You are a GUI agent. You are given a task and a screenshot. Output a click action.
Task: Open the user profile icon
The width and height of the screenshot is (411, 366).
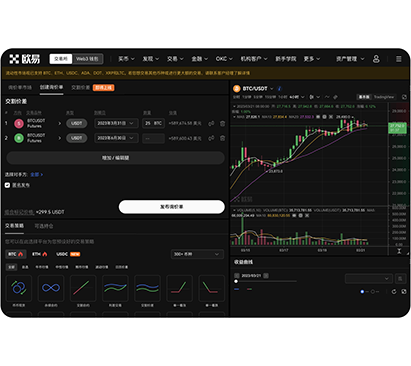376,59
